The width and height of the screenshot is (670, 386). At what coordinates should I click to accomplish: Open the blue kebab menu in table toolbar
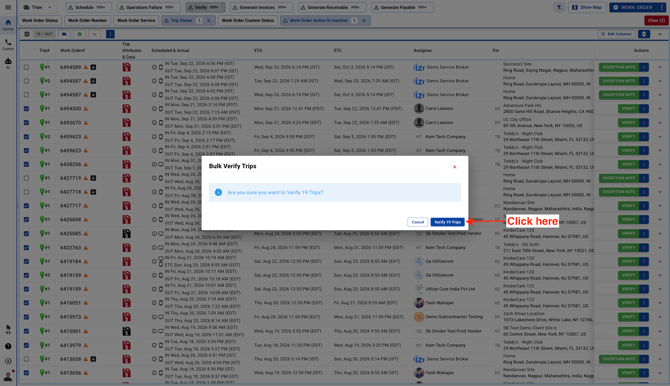pos(110,34)
